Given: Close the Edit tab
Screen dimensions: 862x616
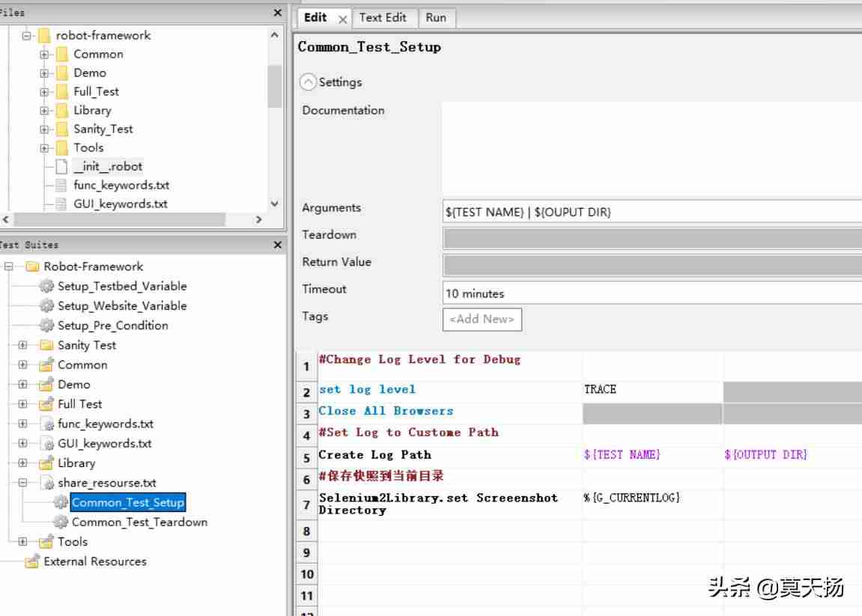Looking at the screenshot, I should (x=342, y=19).
